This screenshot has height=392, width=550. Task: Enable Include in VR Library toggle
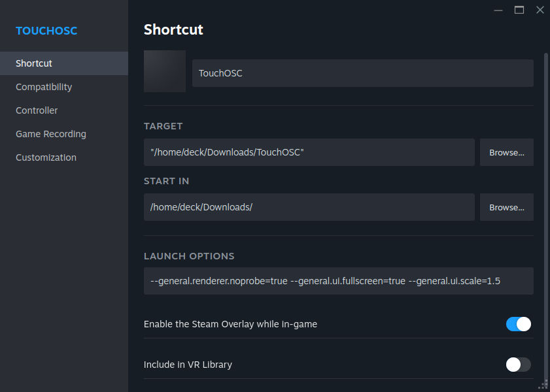pos(518,365)
